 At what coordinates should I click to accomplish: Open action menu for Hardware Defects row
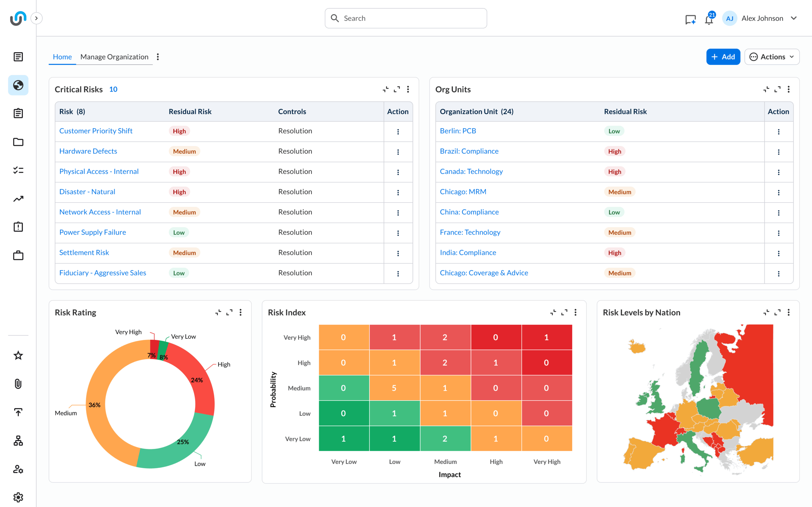(398, 152)
